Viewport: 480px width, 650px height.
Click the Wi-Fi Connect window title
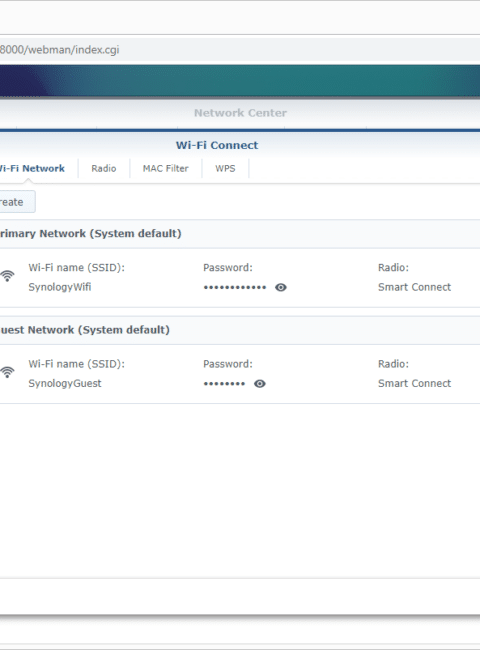pos(217,145)
